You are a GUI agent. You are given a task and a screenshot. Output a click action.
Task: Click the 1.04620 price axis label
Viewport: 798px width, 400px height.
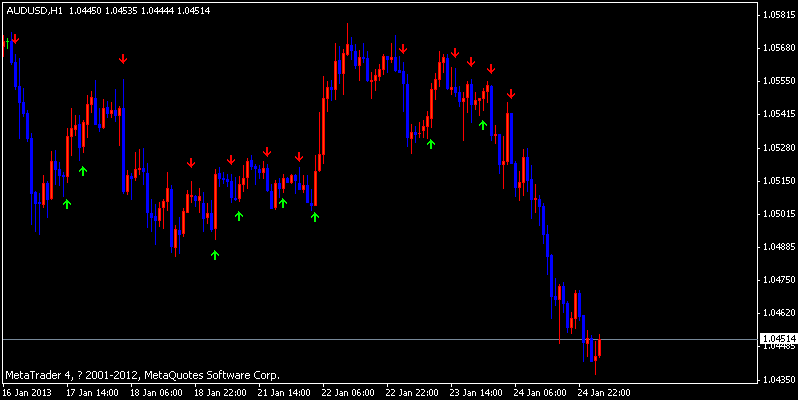pos(779,313)
